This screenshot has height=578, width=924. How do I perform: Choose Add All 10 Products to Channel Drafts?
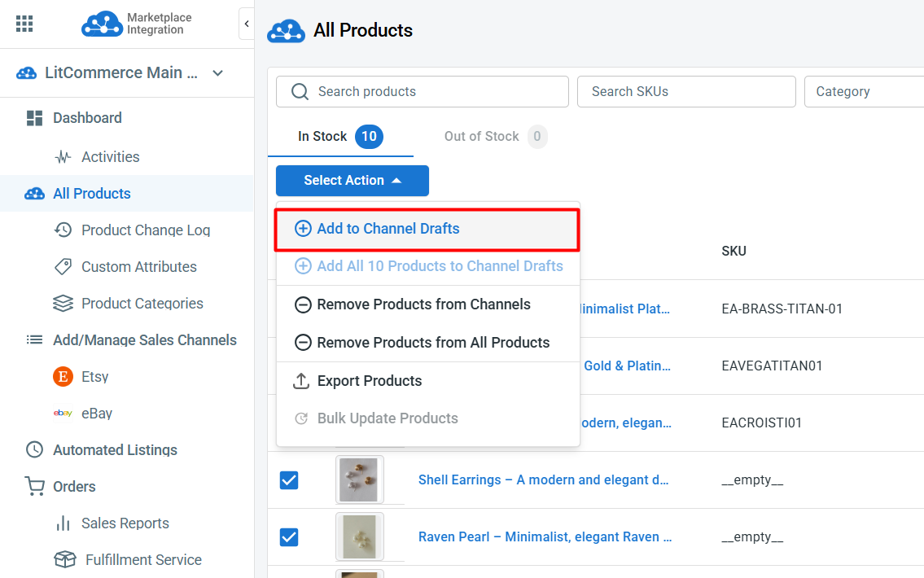click(x=428, y=266)
